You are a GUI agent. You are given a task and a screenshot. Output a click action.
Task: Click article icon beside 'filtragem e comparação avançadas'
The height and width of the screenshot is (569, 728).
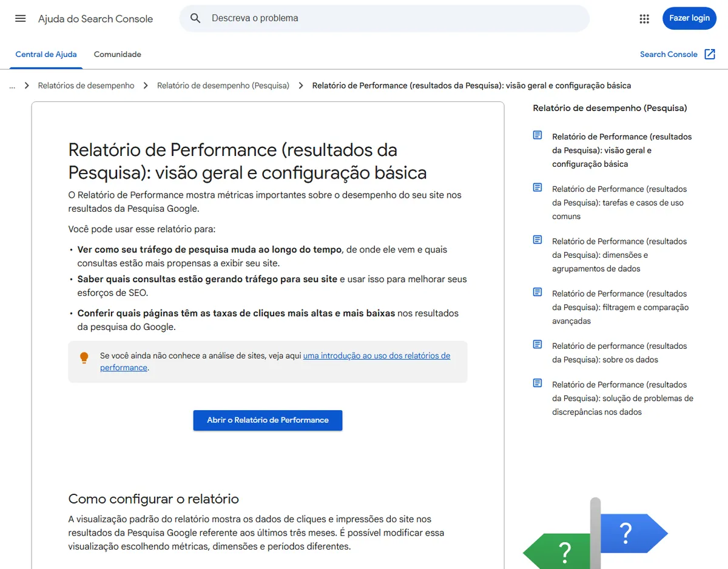click(x=538, y=292)
